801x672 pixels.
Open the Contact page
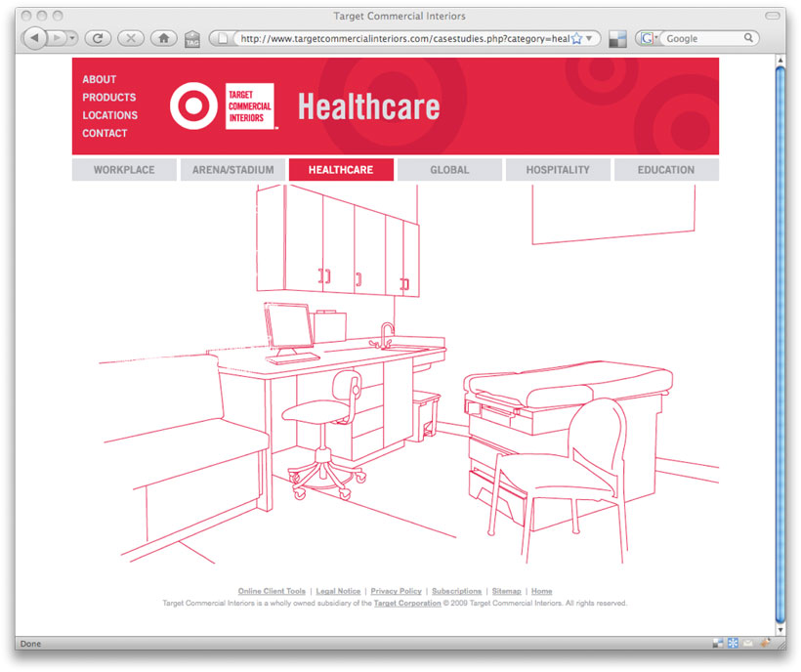point(105,133)
